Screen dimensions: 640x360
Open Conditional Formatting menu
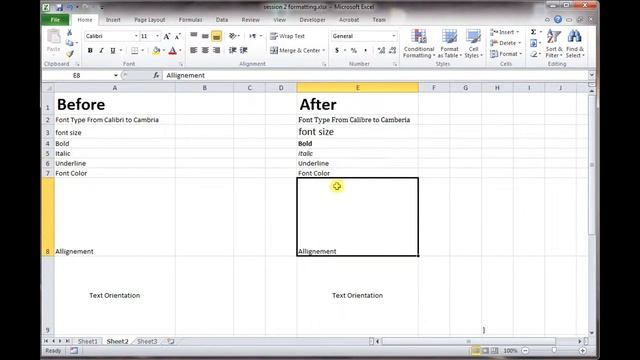point(419,44)
